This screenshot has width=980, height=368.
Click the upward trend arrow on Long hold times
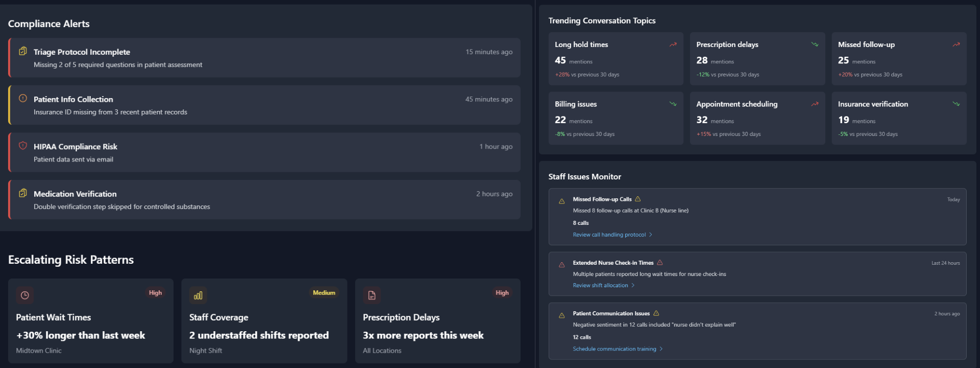[673, 44]
